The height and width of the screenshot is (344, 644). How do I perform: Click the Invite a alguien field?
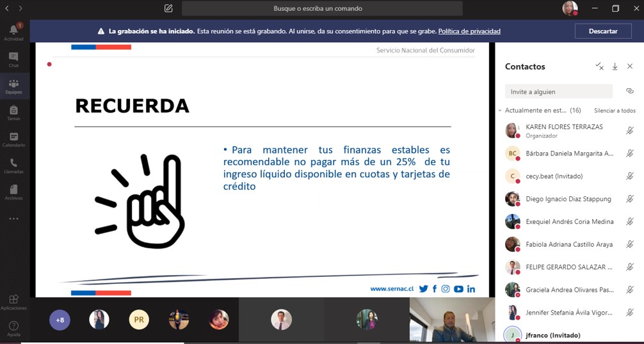click(559, 91)
